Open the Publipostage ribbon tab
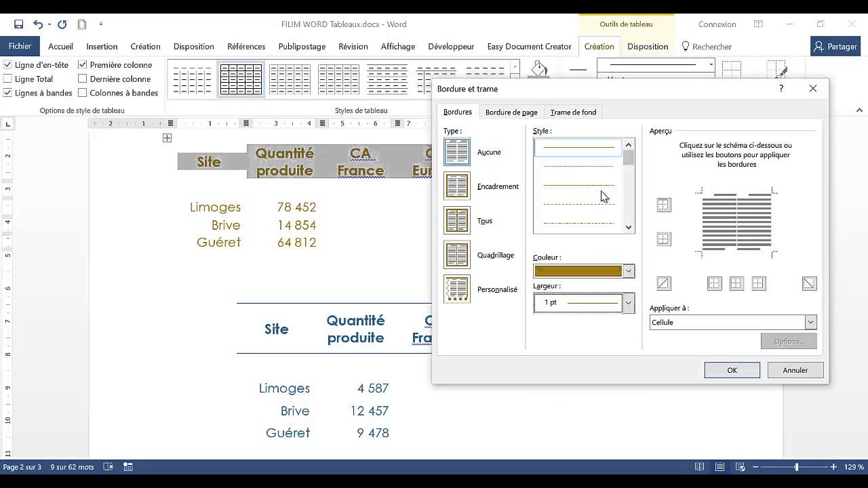Viewport: 868px width, 488px height. (302, 47)
